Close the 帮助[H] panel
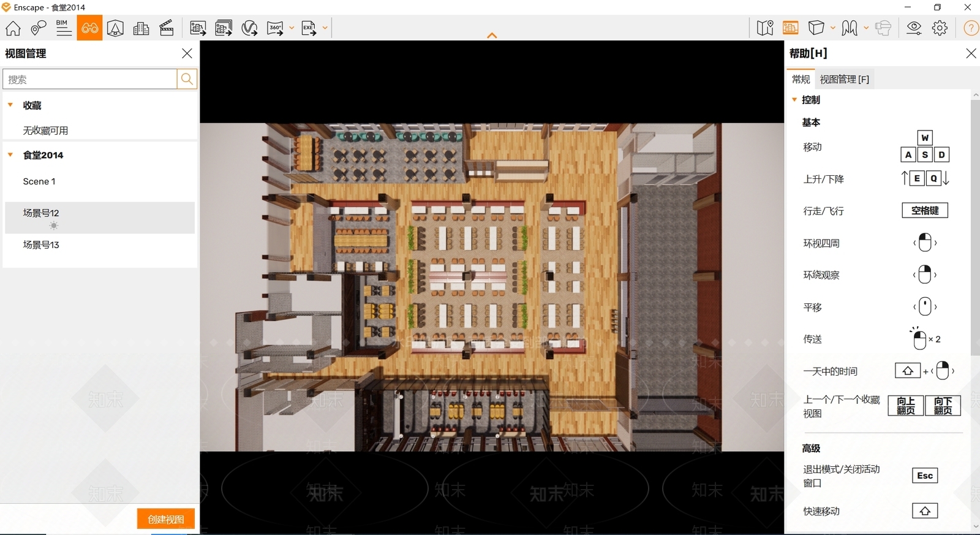Image resolution: width=980 pixels, height=535 pixels. (971, 53)
